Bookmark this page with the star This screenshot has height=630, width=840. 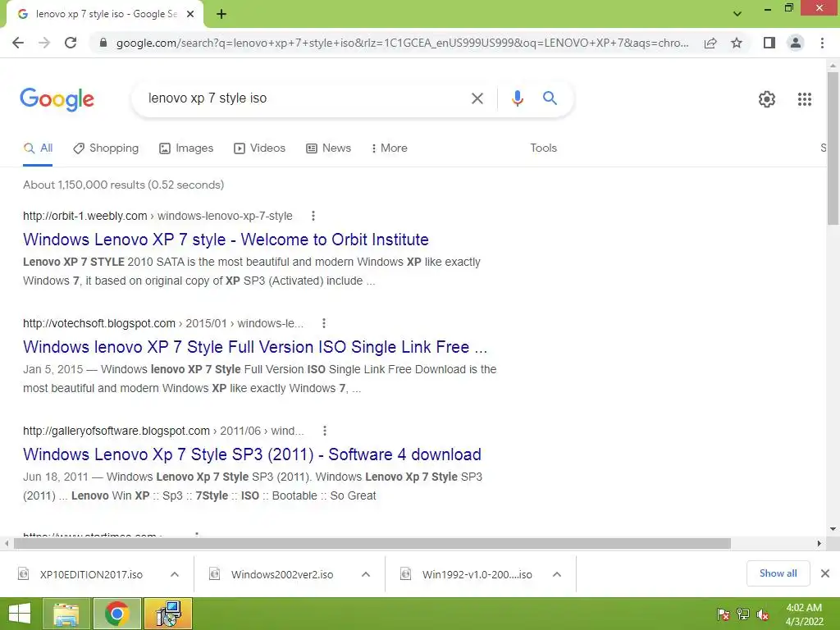737,43
